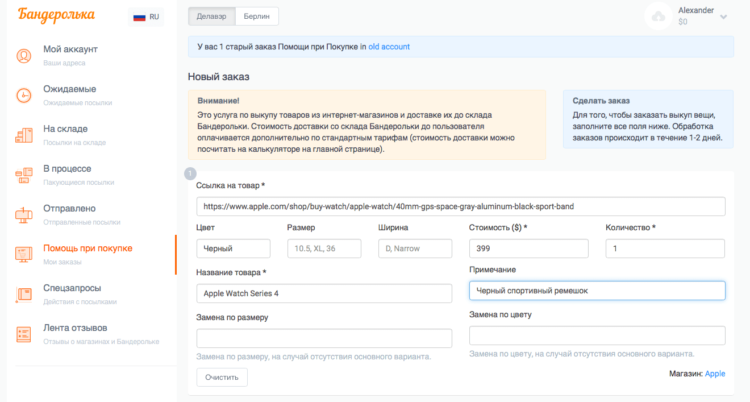The image size is (750, 402).
Task: Select the shopping cart monitor icon
Action: 24,254
